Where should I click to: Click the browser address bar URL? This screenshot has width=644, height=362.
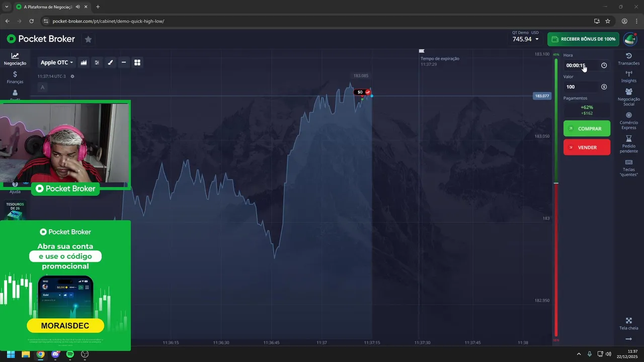click(108, 21)
